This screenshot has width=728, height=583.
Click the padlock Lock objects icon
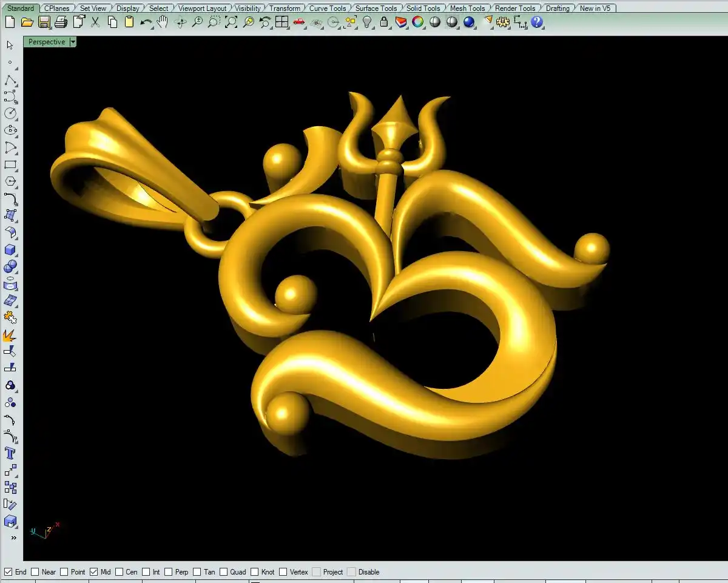pyautogui.click(x=384, y=22)
